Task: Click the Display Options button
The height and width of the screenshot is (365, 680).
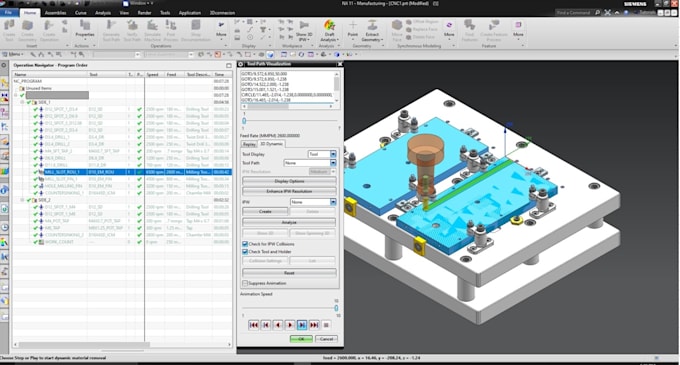Action: coord(289,181)
